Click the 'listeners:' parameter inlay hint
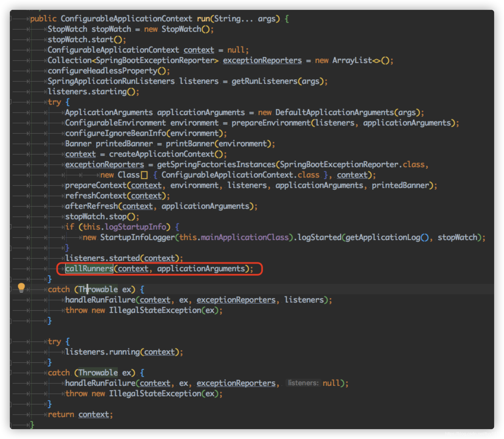 click(x=303, y=383)
